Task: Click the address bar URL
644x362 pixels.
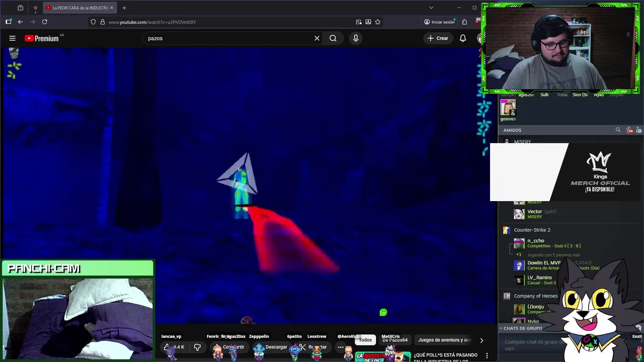Action: (152, 22)
